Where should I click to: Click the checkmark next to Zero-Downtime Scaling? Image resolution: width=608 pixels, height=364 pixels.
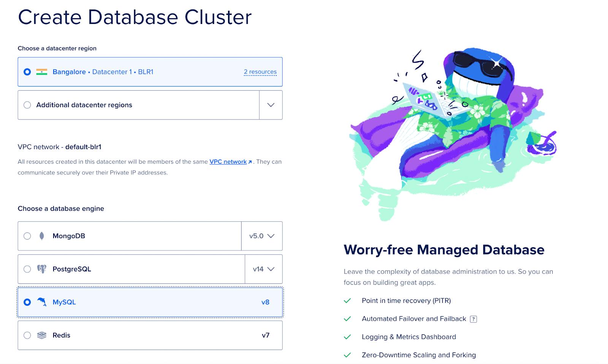click(347, 355)
